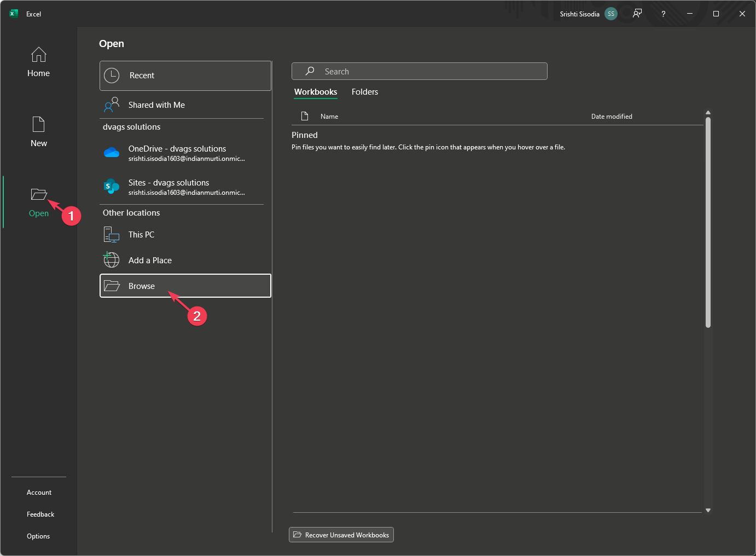This screenshot has height=556, width=756.
Task: Open Shared with Me location
Action: click(x=185, y=105)
